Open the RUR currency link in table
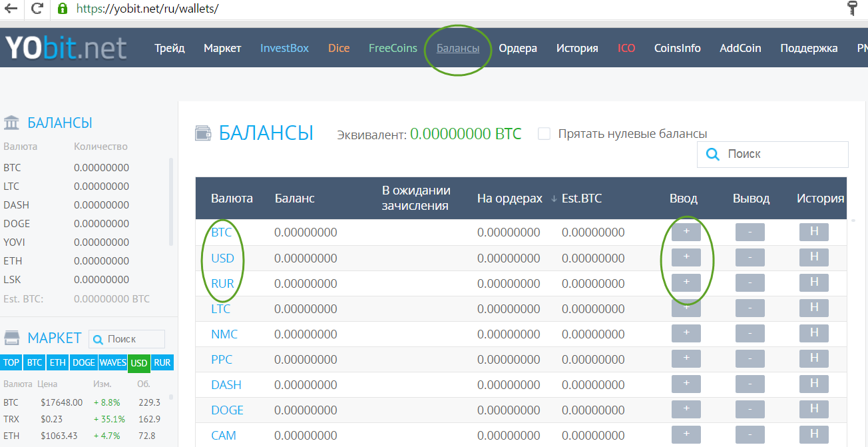 pyautogui.click(x=222, y=283)
